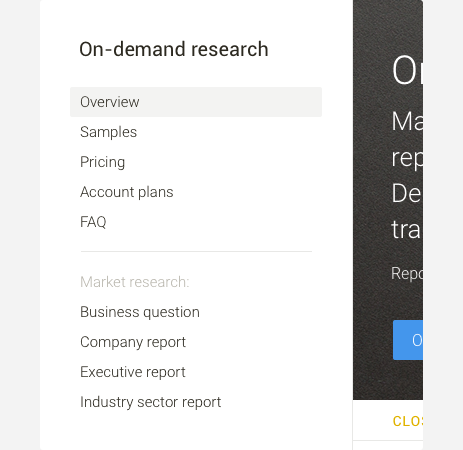The image size is (463, 450).
Task: Click the blue button in the hero banner
Action: pos(408,340)
